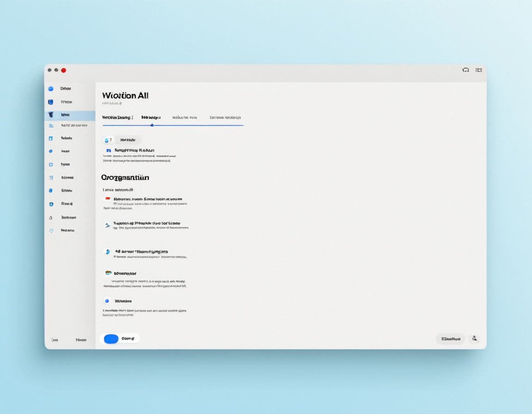Tick the small blue checkbox below the pill switch

(x=109, y=151)
